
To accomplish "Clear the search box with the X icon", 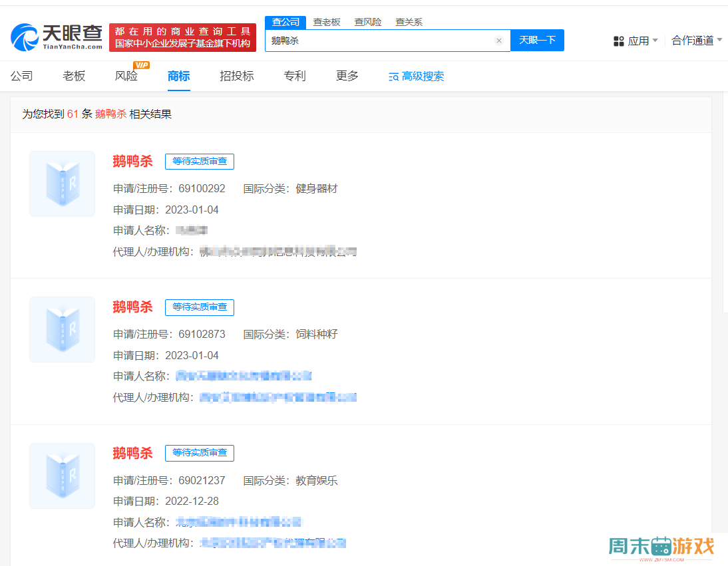I will [498, 41].
